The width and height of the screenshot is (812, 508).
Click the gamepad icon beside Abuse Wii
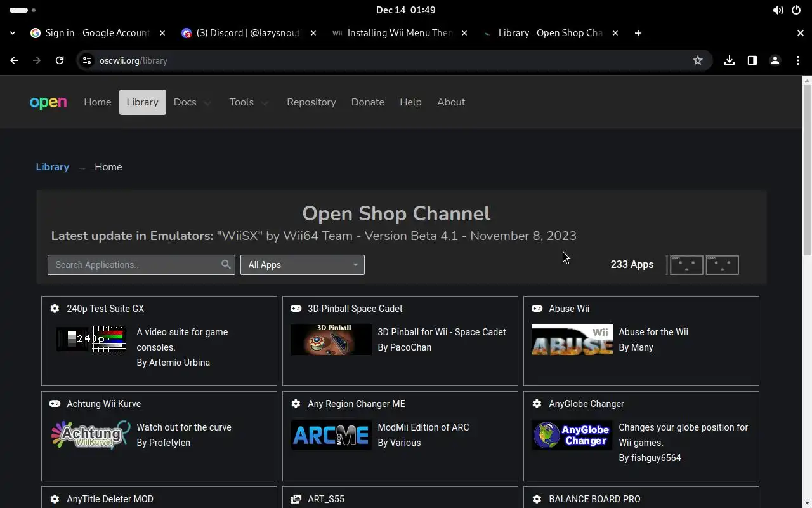tap(537, 309)
